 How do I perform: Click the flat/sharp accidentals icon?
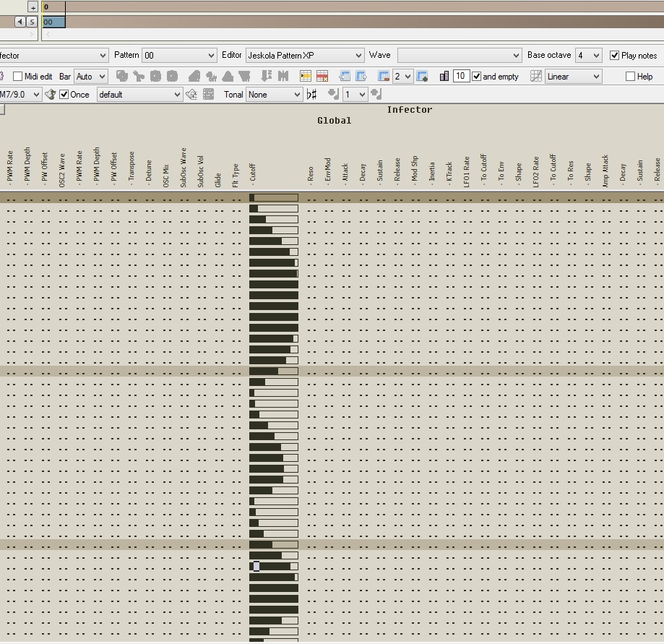click(x=311, y=95)
